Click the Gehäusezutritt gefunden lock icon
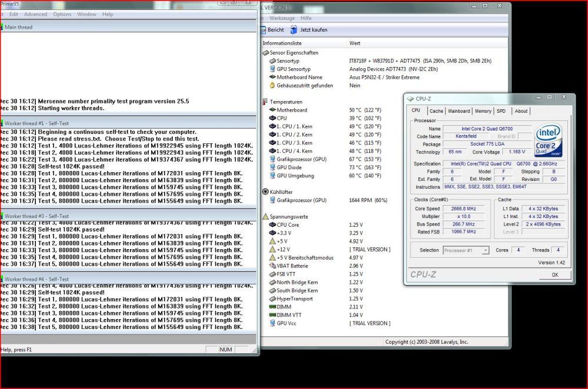 click(x=273, y=85)
